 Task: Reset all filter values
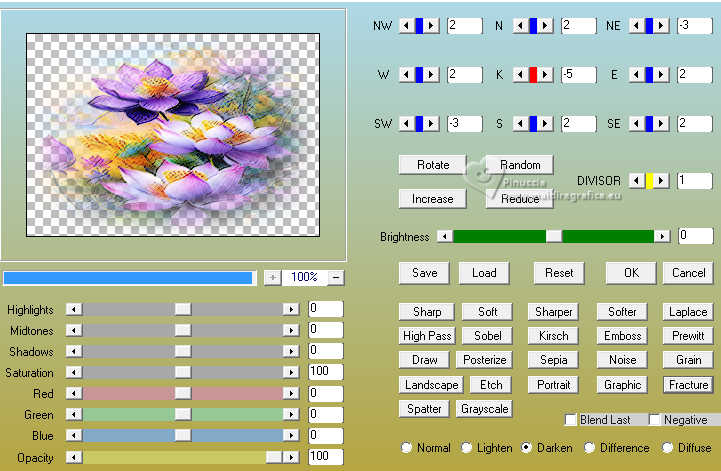[559, 273]
